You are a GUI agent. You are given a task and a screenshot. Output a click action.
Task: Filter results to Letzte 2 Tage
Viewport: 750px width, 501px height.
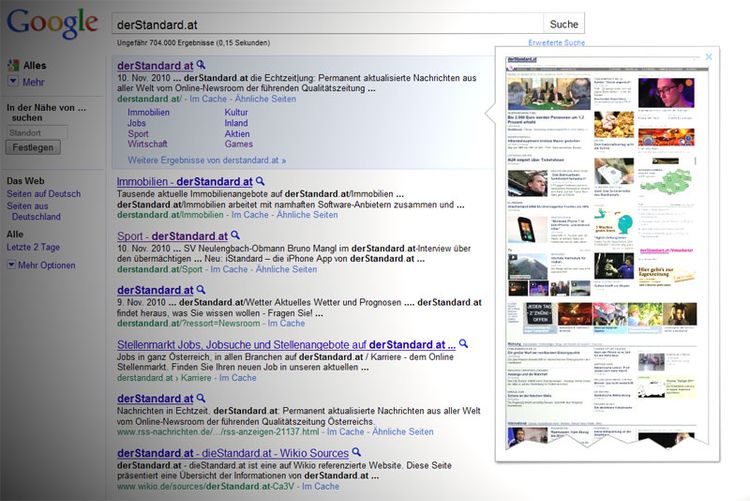point(33,247)
